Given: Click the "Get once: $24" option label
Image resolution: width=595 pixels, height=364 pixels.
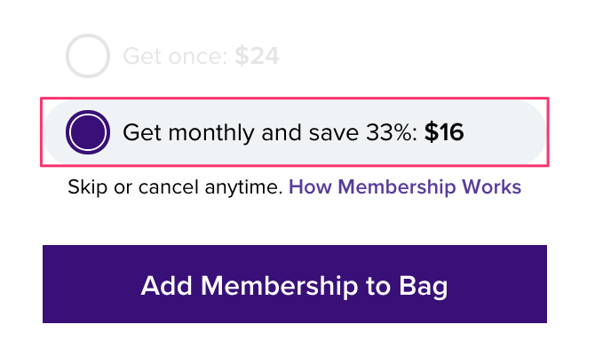Looking at the screenshot, I should click(x=201, y=57).
